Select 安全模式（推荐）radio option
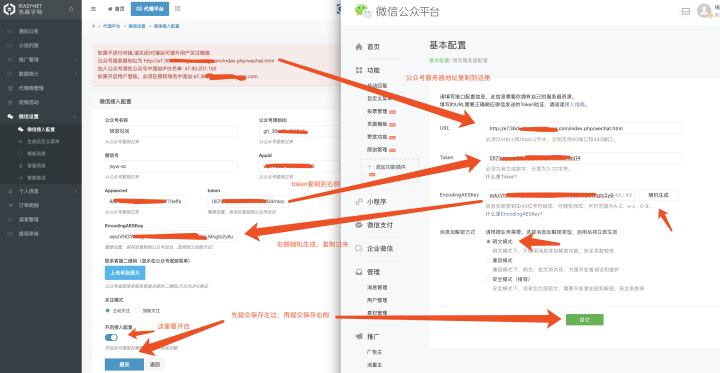 coord(488,279)
